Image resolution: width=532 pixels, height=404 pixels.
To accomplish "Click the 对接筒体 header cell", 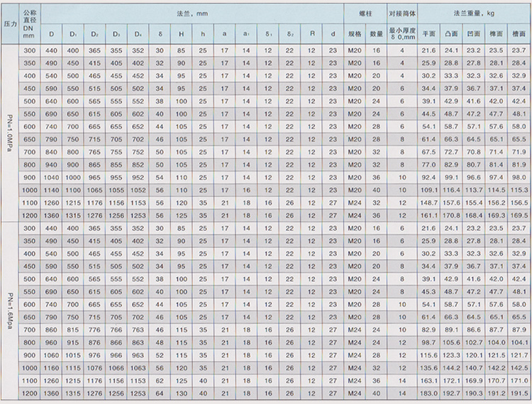I will [x=401, y=13].
